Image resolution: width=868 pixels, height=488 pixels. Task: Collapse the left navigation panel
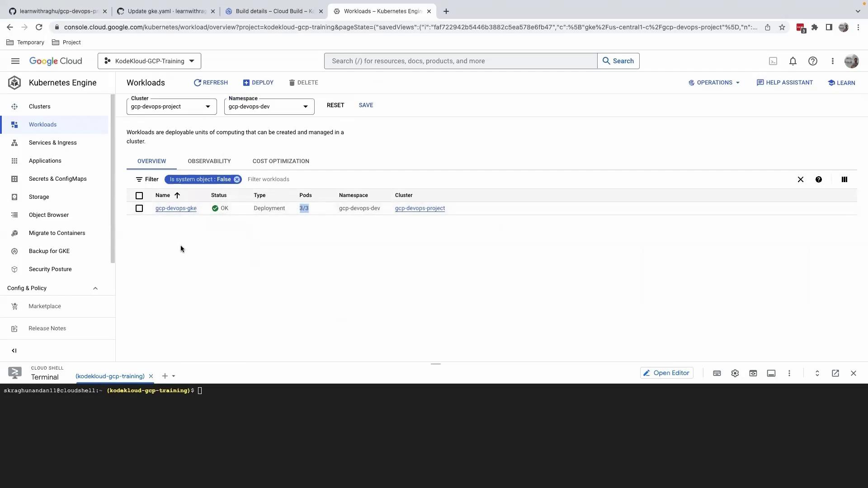pyautogui.click(x=14, y=351)
